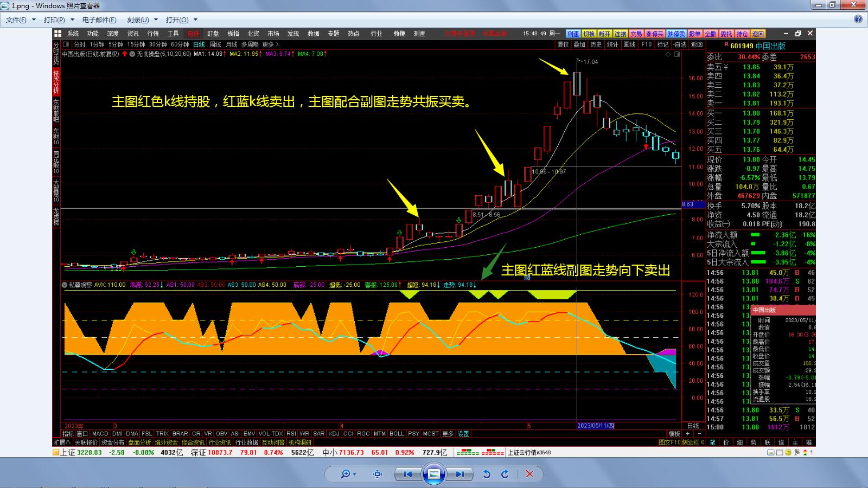Open the 模板 template button
Image resolution: width=868 pixels, height=488 pixels.
674,434
